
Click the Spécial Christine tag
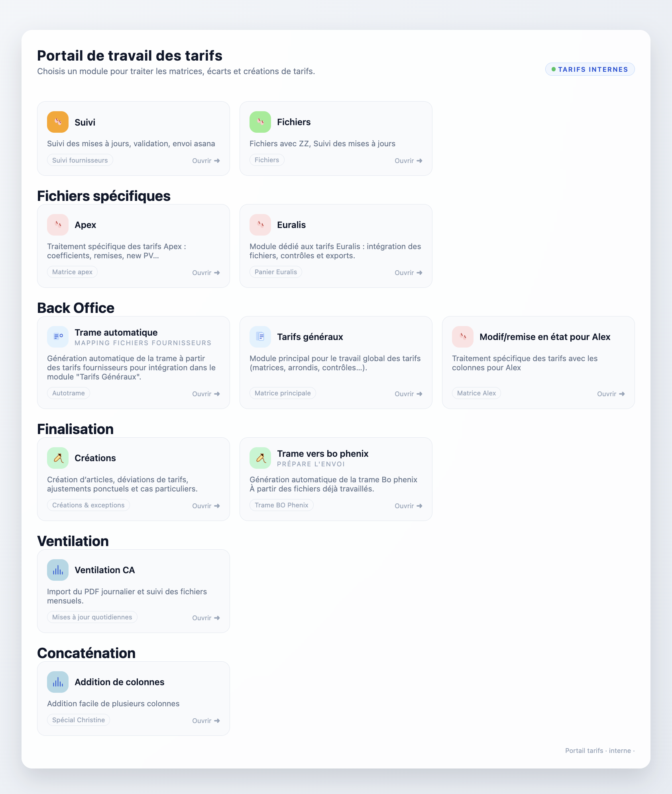[x=79, y=720]
